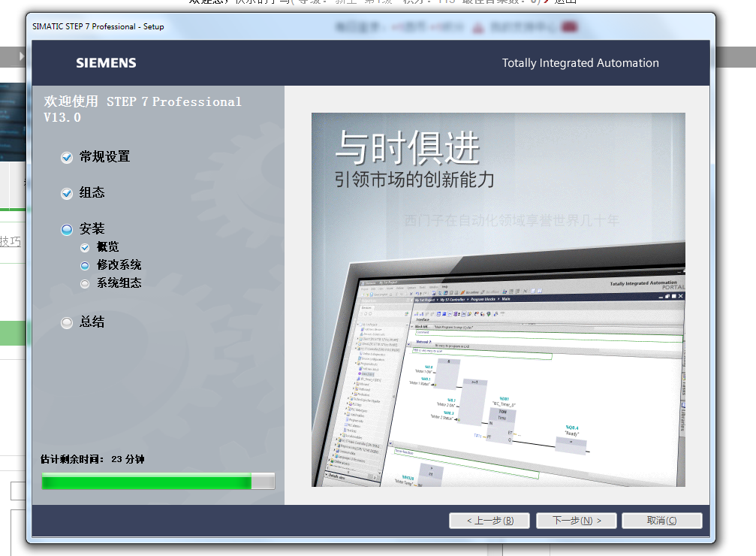Click the 修改系统 sub-step indicator
The image size is (756, 556).
(85, 265)
